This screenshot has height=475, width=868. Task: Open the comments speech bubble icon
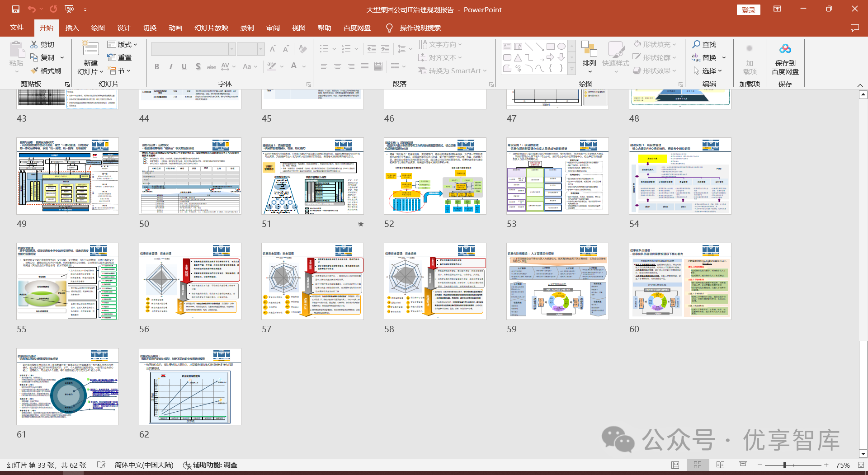pos(854,28)
